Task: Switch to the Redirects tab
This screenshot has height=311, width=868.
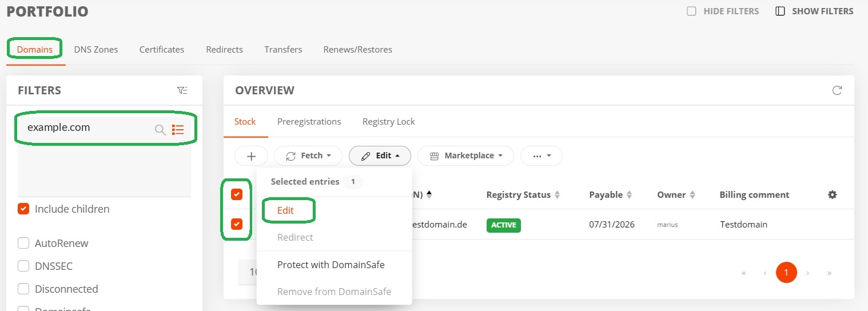Action: coord(224,49)
